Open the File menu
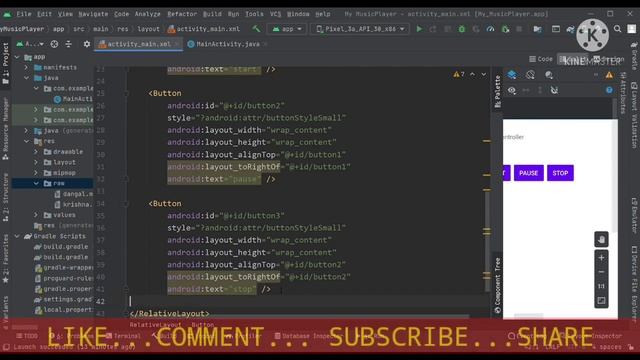640x360 pixels. click(24, 14)
